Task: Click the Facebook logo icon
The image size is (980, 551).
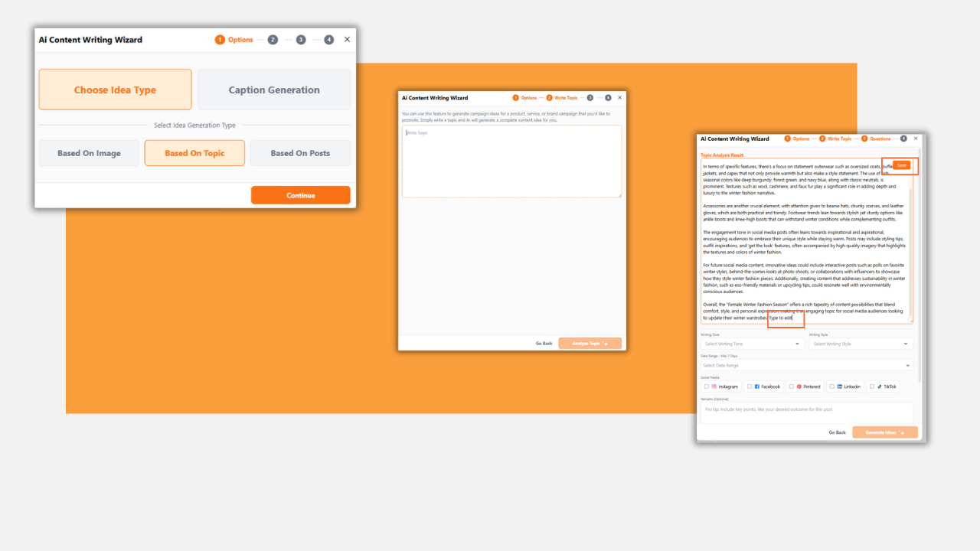Action: [757, 386]
